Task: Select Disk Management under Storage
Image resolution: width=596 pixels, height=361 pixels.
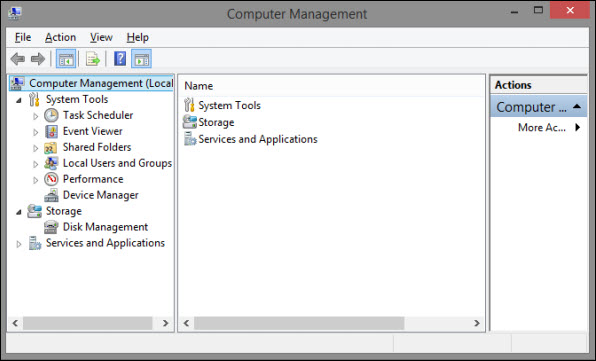Action: point(105,227)
